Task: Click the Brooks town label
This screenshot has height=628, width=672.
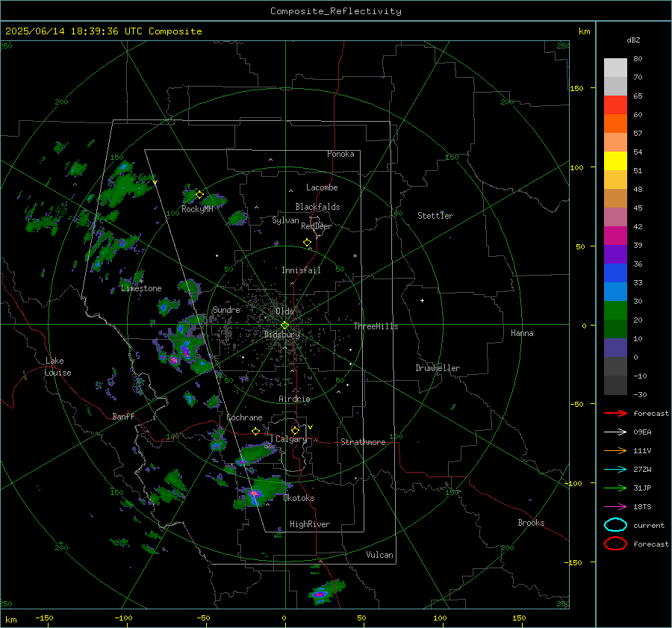Action: click(531, 523)
